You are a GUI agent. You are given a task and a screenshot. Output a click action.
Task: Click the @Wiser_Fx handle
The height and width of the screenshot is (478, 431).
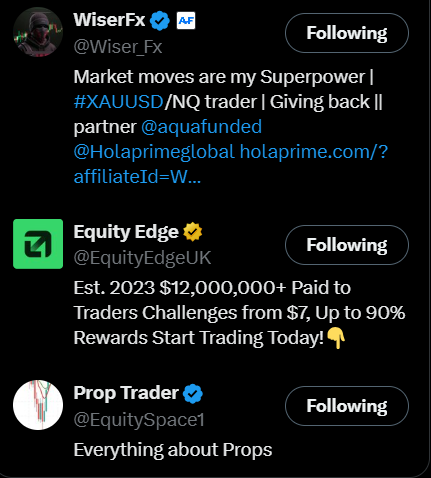[x=118, y=47]
